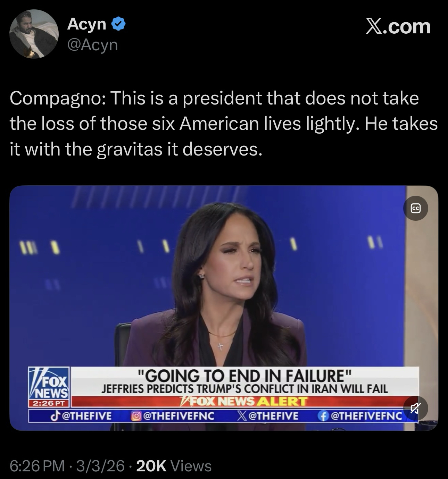Click the tweet text about Compagno
448x479 pixels.
[x=224, y=124]
